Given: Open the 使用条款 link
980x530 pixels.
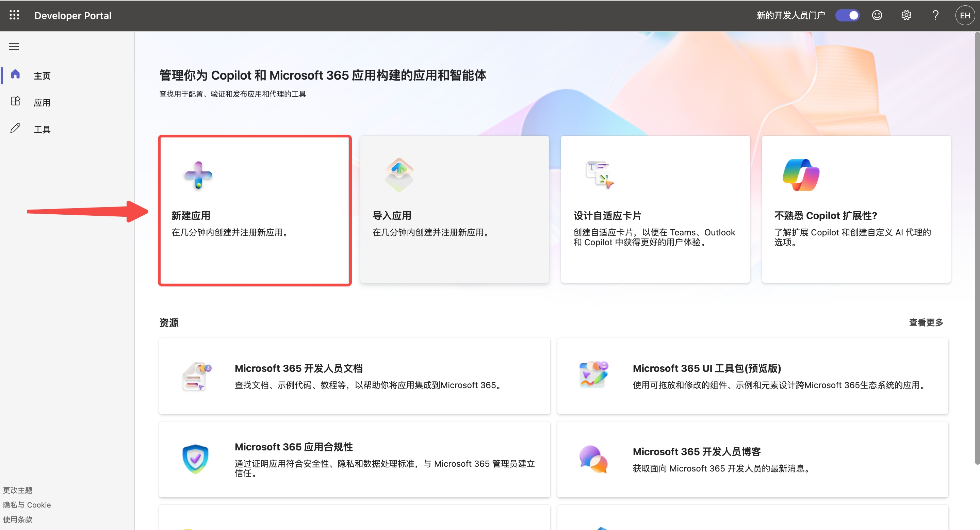Looking at the screenshot, I should click(x=17, y=519).
